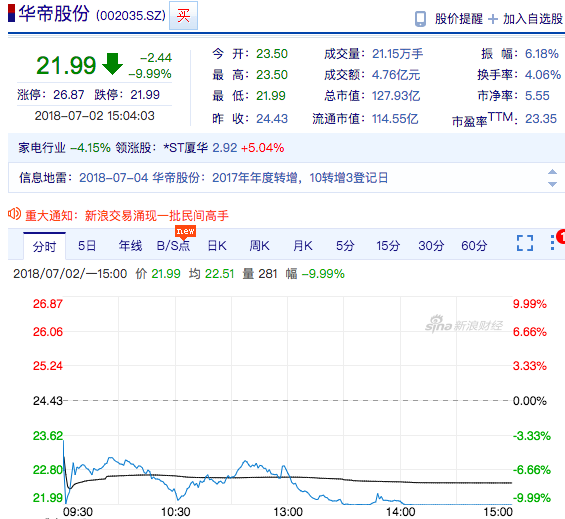Open the B/S点 tab
The height and width of the screenshot is (519, 565).
[x=173, y=246]
